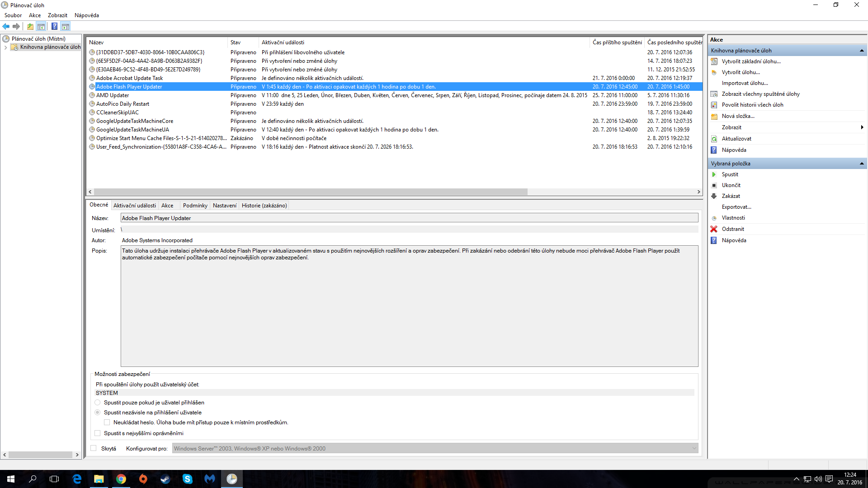Click the back arrow in toolbar
Image resolution: width=868 pixels, height=488 pixels.
pos(6,26)
